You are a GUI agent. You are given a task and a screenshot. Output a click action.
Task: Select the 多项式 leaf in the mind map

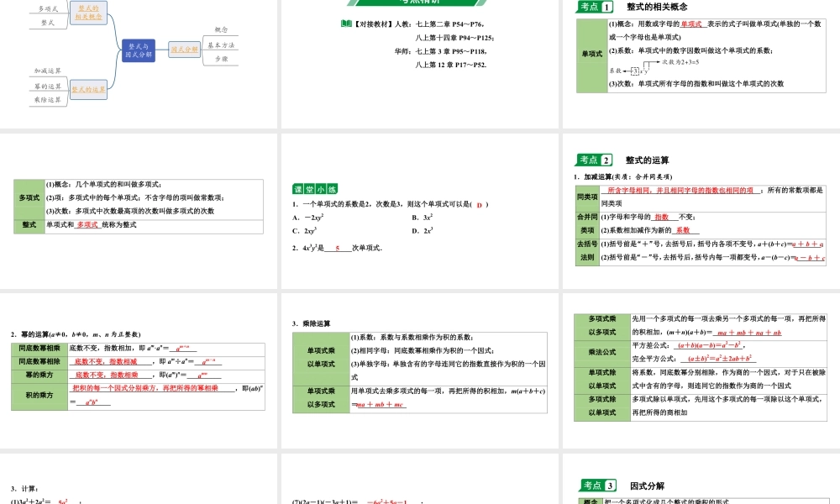point(47,9)
